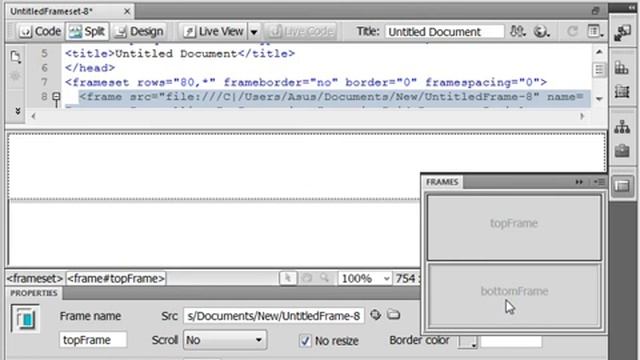Expand the dock panels with double arrow
The image size is (640, 360).
tap(631, 7)
